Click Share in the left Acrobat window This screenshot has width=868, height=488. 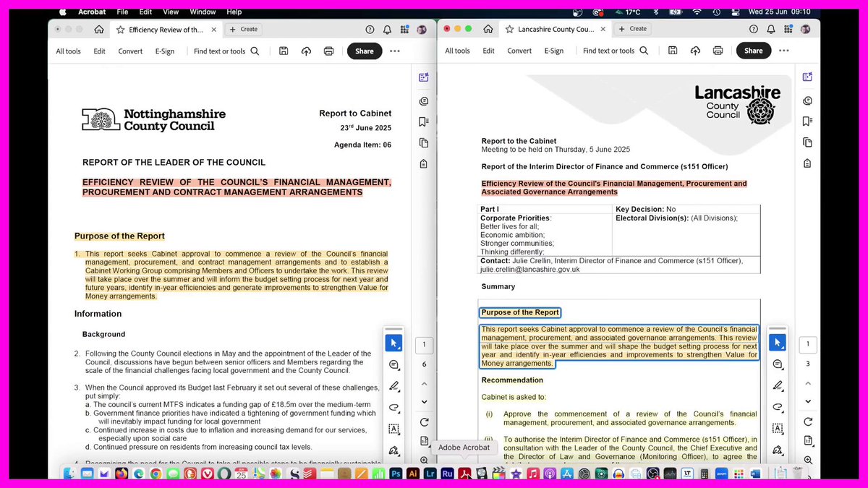pyautogui.click(x=365, y=51)
